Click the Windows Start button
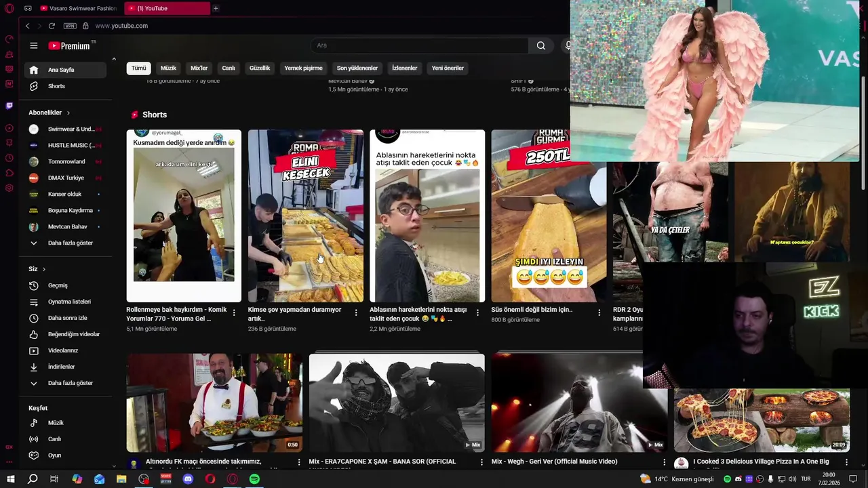The image size is (868, 488). tap(10, 479)
